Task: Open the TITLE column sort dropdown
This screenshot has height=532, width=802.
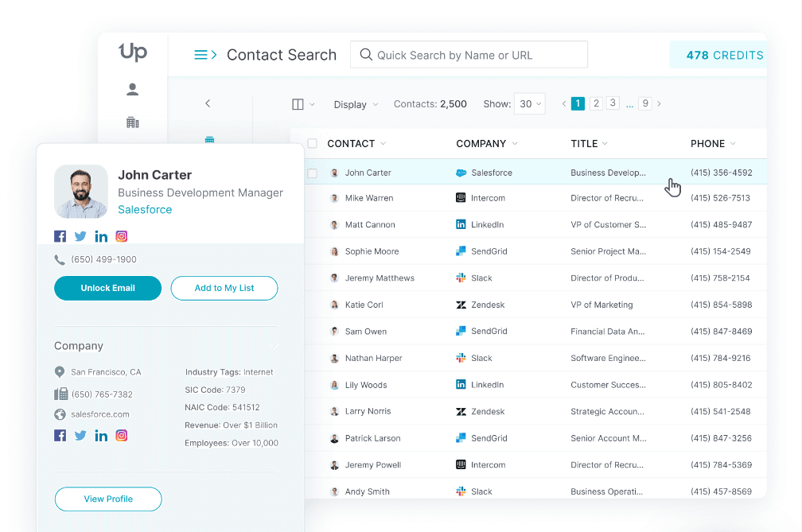Action: (x=605, y=144)
